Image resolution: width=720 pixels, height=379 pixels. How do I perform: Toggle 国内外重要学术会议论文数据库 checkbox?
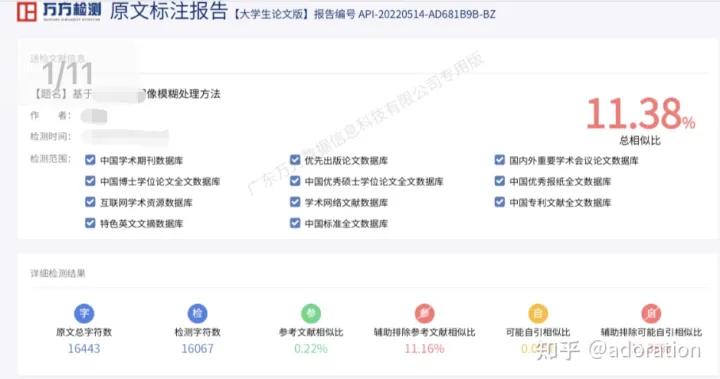[x=500, y=160]
